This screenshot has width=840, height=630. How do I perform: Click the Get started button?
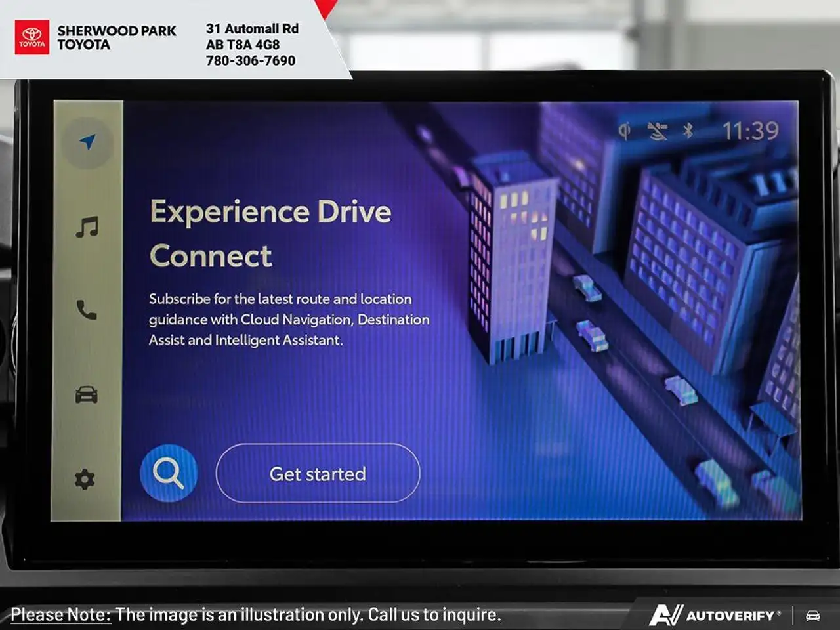(318, 473)
